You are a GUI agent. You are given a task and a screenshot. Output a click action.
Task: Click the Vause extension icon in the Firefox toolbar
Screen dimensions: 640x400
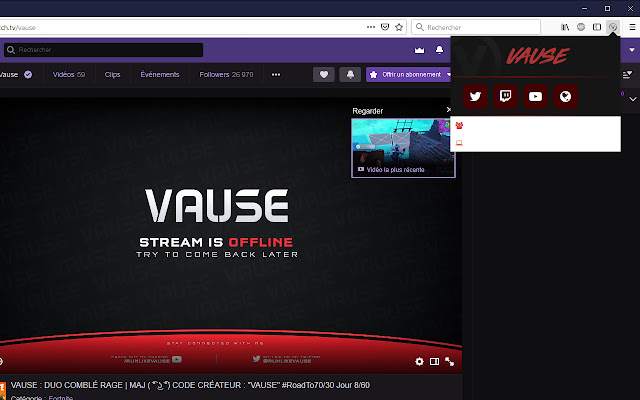coord(613,27)
